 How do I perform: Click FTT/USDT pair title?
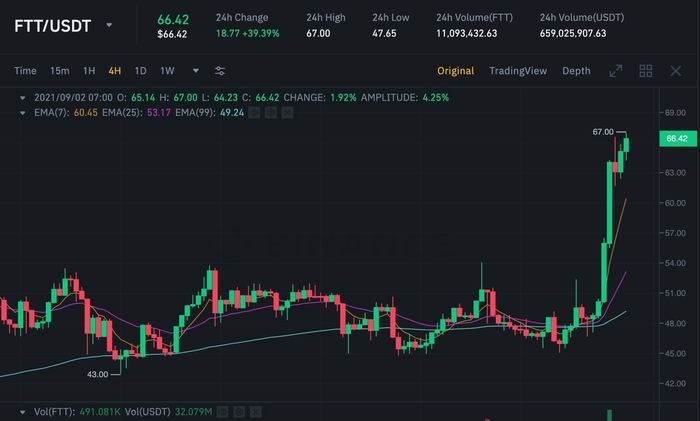pyautogui.click(x=53, y=26)
